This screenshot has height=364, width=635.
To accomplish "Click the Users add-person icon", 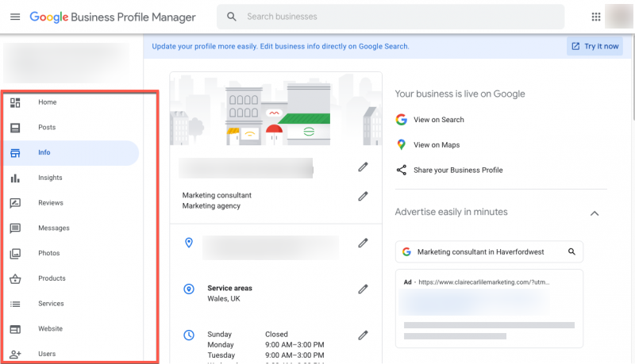I will (15, 354).
